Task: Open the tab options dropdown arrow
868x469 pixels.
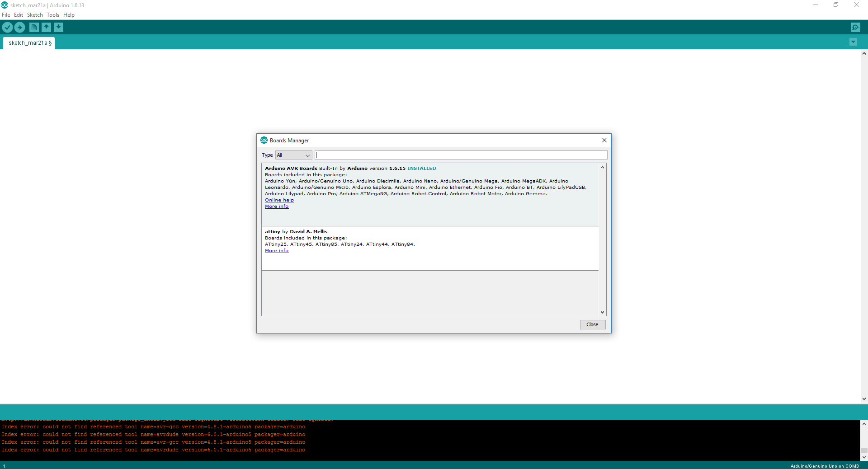Action: [x=853, y=42]
